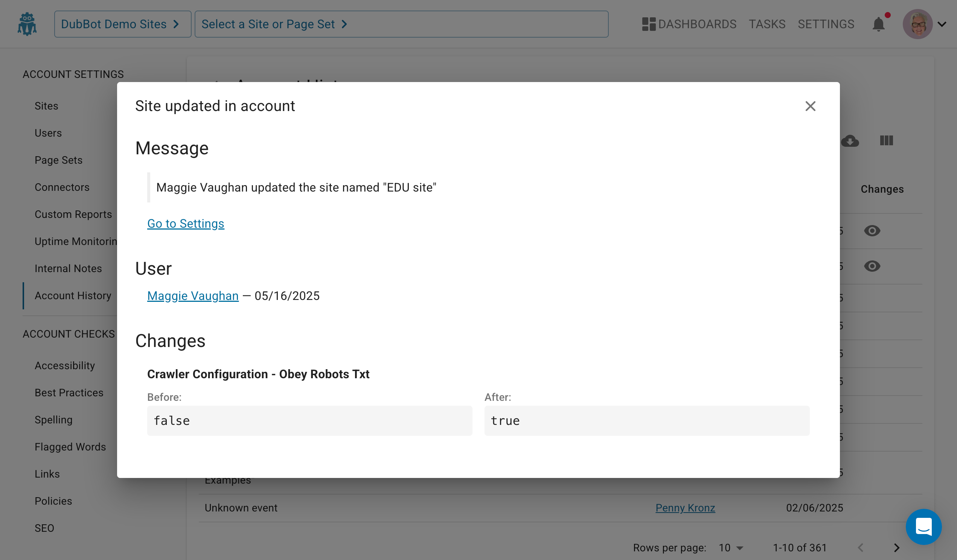
Task: Go to next page of results
Action: coord(896,548)
